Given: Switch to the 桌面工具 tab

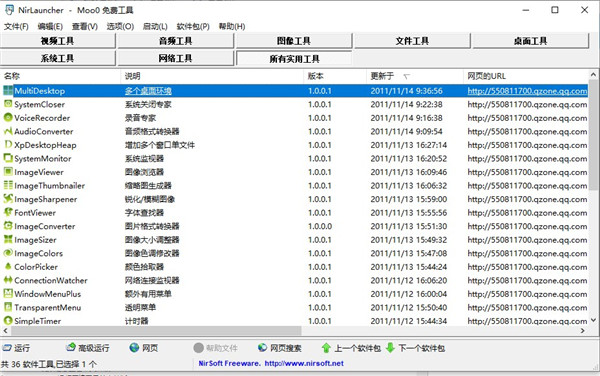Looking at the screenshot, I should 530,41.
